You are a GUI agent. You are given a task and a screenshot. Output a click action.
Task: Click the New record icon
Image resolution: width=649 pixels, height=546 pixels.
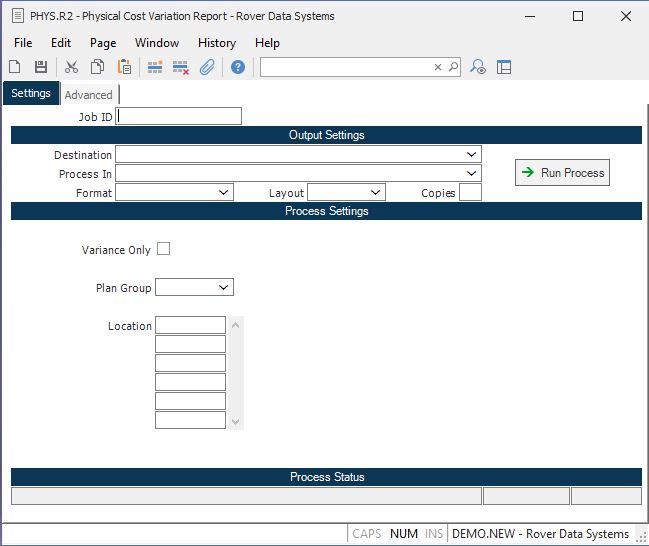15,67
